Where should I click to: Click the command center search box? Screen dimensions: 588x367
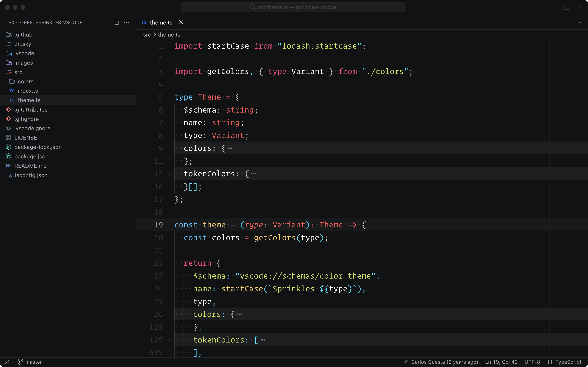pyautogui.click(x=293, y=7)
